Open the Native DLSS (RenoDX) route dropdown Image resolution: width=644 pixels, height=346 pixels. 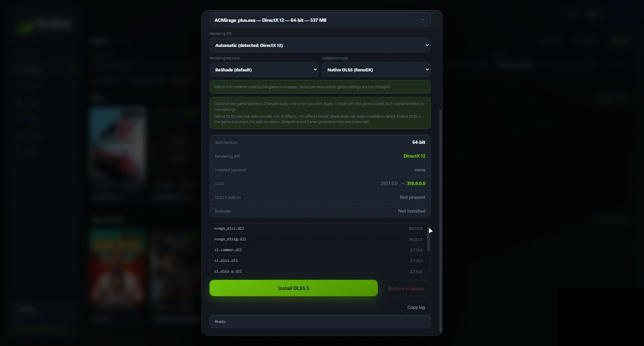point(376,70)
